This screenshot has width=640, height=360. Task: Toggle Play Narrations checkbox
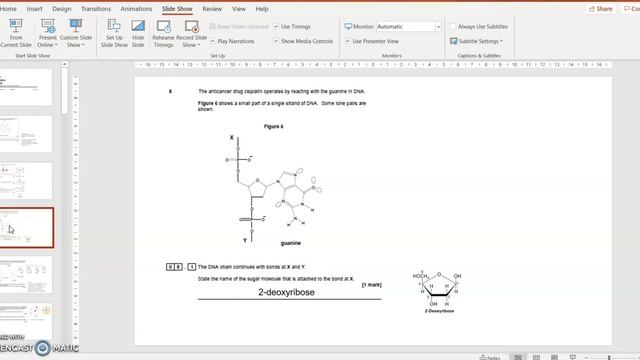tap(212, 41)
